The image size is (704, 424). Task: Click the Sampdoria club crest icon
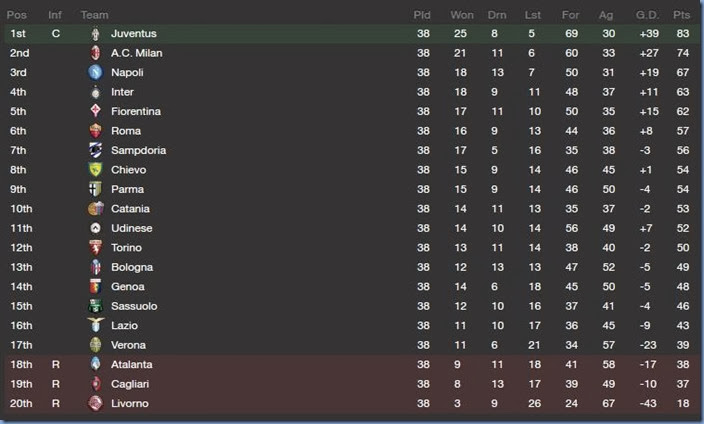96,151
